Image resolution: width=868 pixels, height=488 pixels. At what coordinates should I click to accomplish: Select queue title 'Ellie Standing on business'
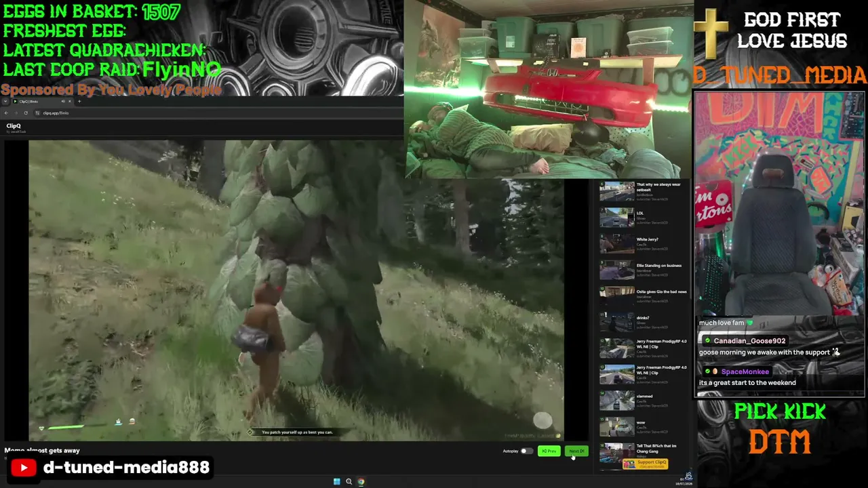(659, 266)
